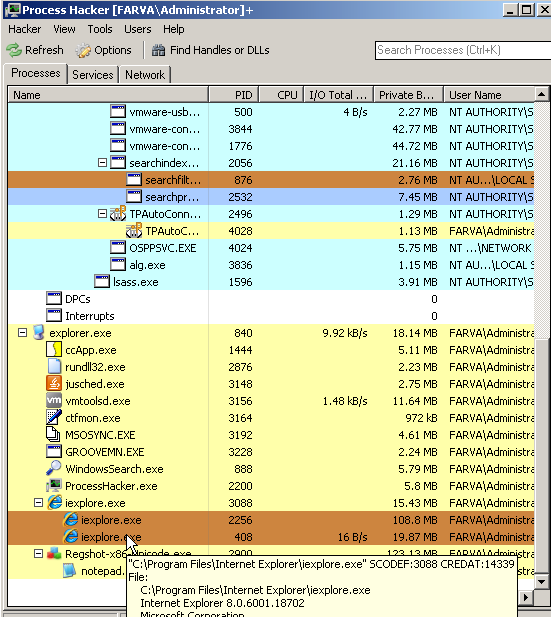The height and width of the screenshot is (617, 551).
Task: Click PID 500 of vmware-usb process
Action: (x=243, y=112)
